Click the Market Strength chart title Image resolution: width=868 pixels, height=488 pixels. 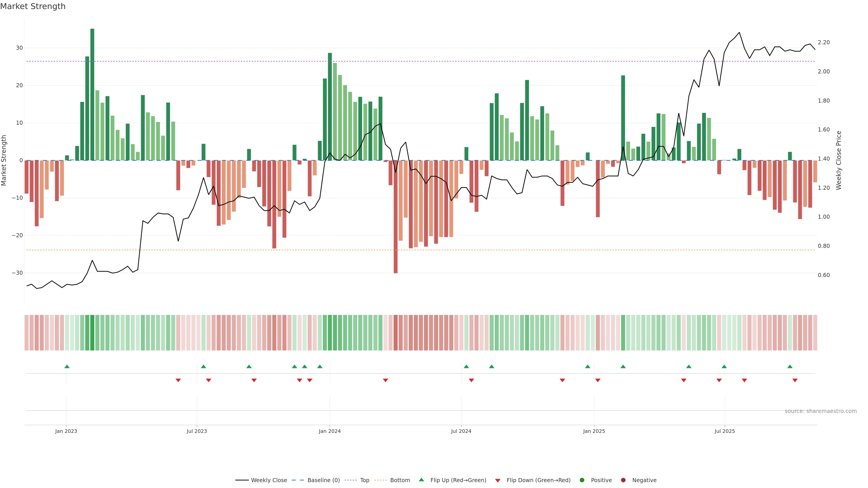click(x=33, y=6)
